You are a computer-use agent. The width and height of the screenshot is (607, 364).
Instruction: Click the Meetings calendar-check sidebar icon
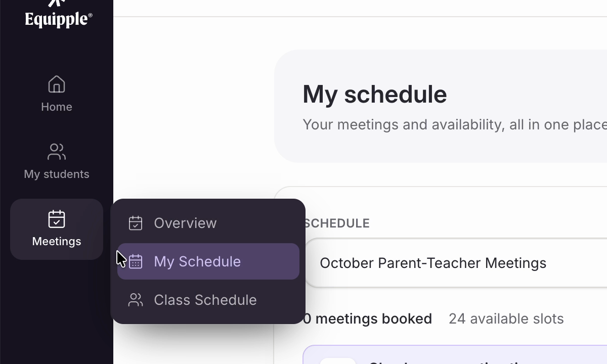[57, 219]
